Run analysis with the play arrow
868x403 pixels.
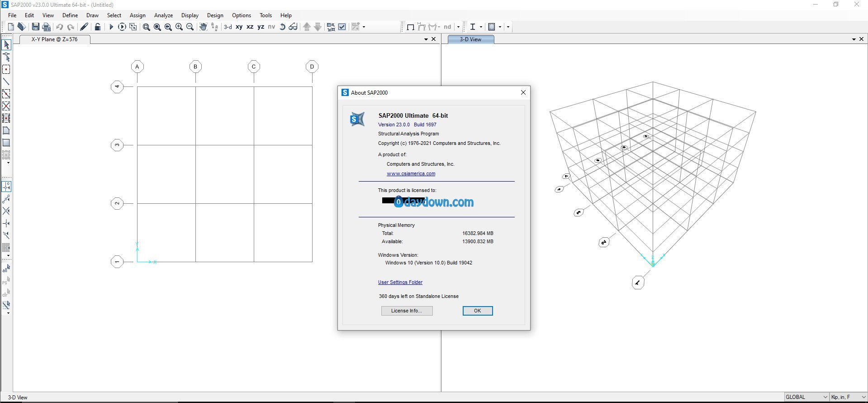pyautogui.click(x=111, y=27)
